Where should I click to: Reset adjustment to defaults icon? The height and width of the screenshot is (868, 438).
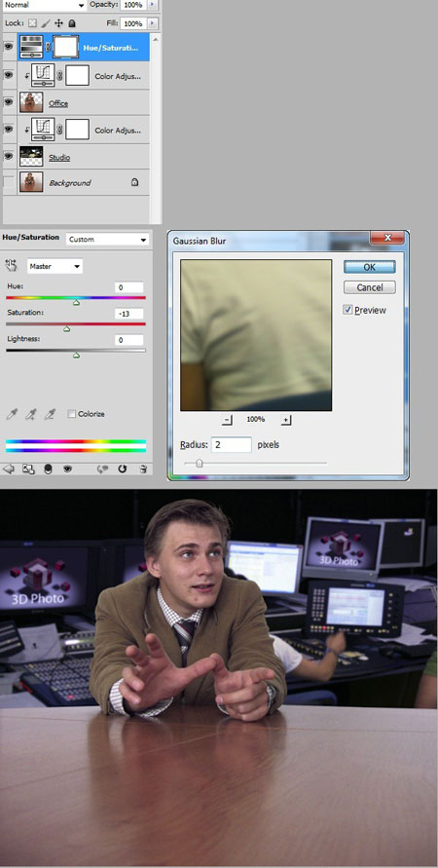pyautogui.click(x=123, y=469)
